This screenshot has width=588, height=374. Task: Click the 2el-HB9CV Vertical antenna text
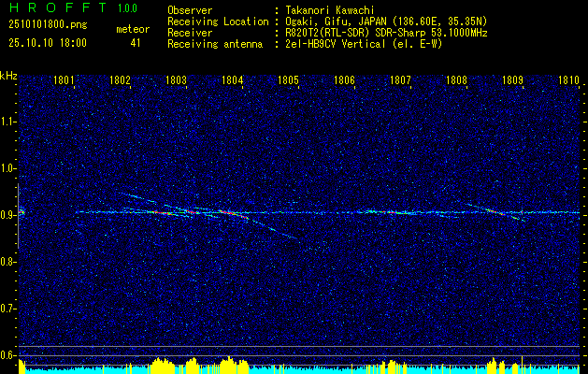pyautogui.click(x=364, y=44)
